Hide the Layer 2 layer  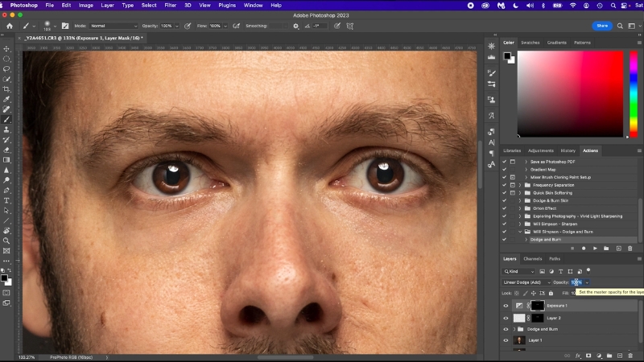point(506,318)
